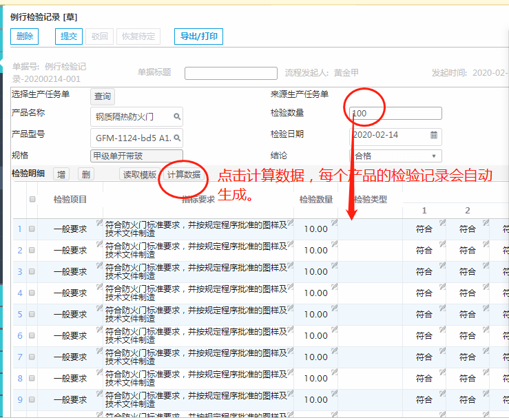Click the edit icon in row 2 column 2 符合 cell
Image resolution: width=509 pixels, height=420 pixels.
coord(486,244)
